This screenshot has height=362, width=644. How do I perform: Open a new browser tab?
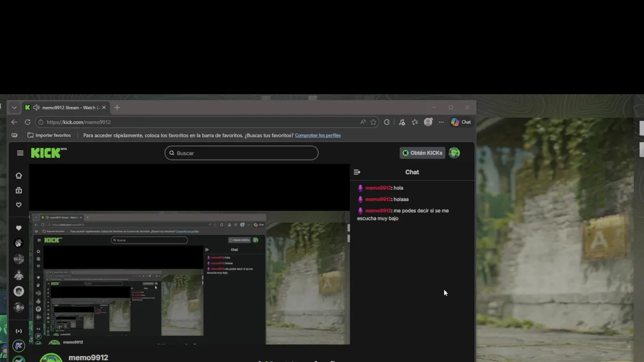[x=117, y=108]
